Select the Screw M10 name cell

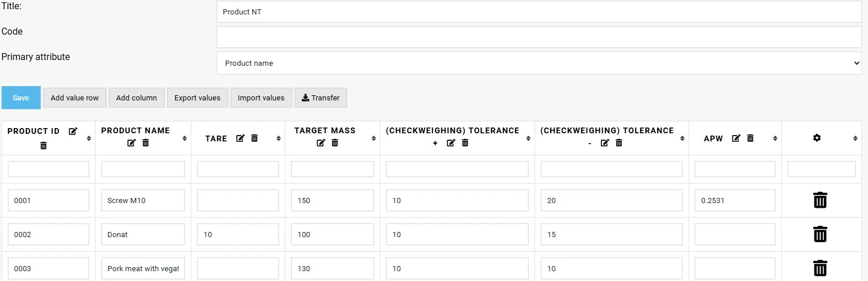tap(143, 200)
